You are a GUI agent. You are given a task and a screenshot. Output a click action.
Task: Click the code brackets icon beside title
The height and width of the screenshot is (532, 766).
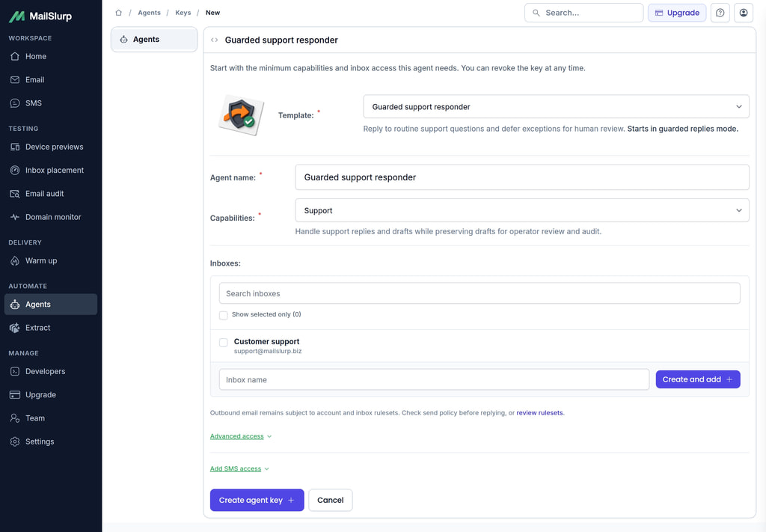tap(215, 40)
